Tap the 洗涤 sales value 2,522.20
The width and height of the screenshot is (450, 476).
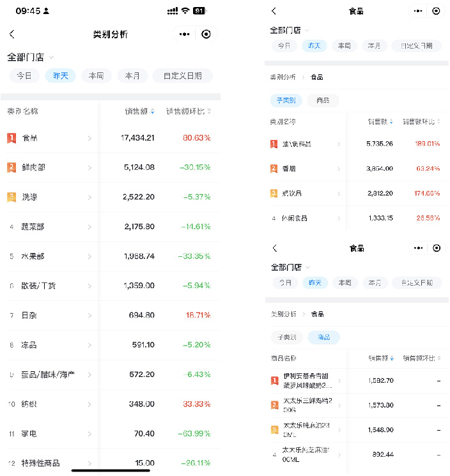[139, 197]
